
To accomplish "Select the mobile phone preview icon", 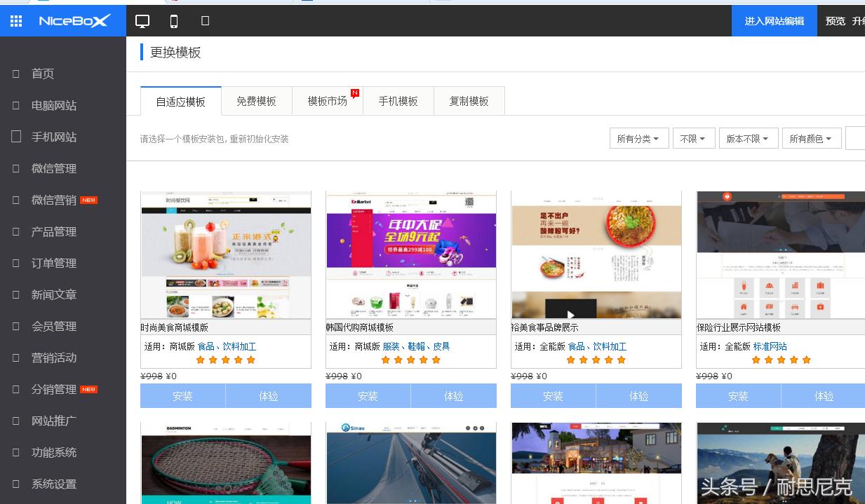I will 173,20.
